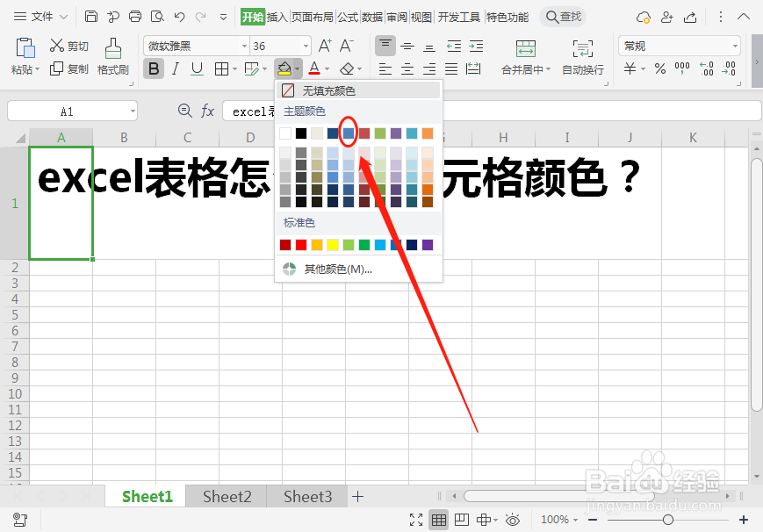The image size is (763, 532).
Task: Open the 100% zoom level dropdown
Action: [x=559, y=520]
